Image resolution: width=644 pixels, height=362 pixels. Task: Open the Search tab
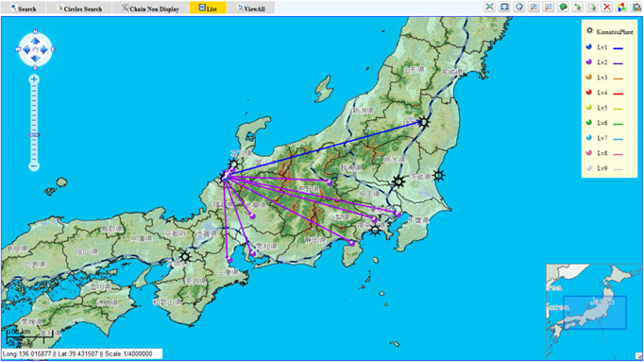click(23, 9)
